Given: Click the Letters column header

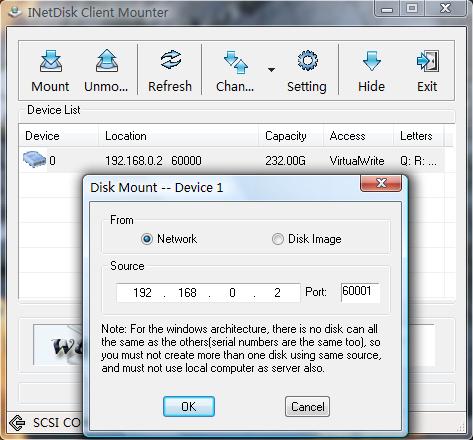Looking at the screenshot, I should pyautogui.click(x=419, y=136).
